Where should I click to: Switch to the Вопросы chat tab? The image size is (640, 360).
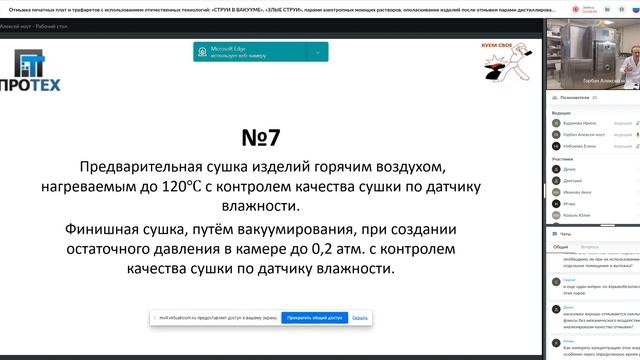point(589,247)
